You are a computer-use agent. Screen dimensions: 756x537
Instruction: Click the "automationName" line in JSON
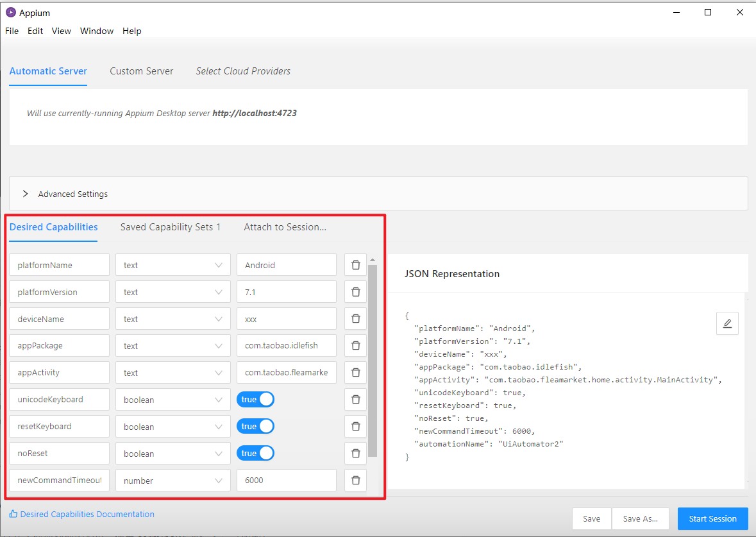pyautogui.click(x=489, y=444)
